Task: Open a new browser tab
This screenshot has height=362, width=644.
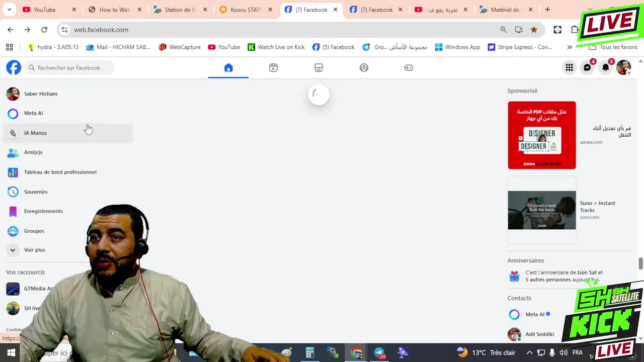Action: [547, 10]
